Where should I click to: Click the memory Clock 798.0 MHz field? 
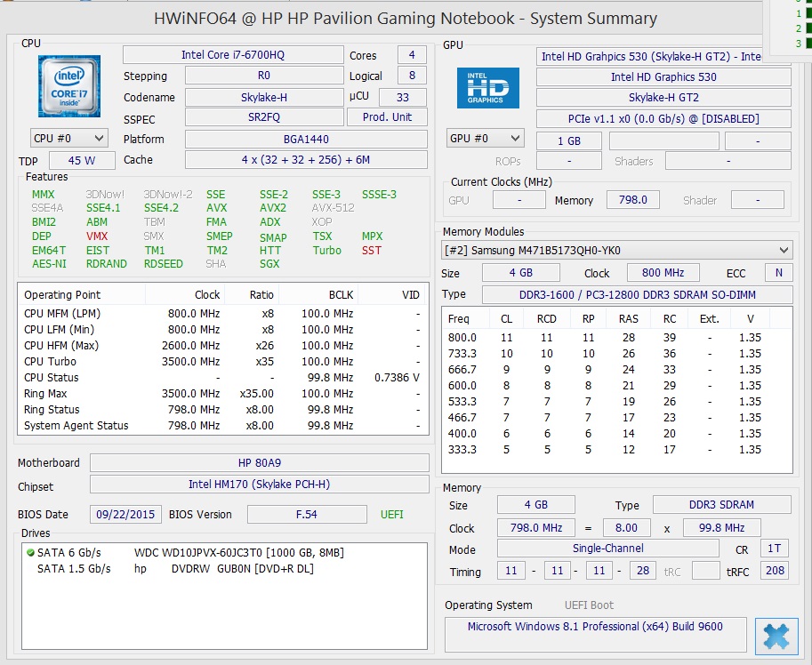pos(536,528)
